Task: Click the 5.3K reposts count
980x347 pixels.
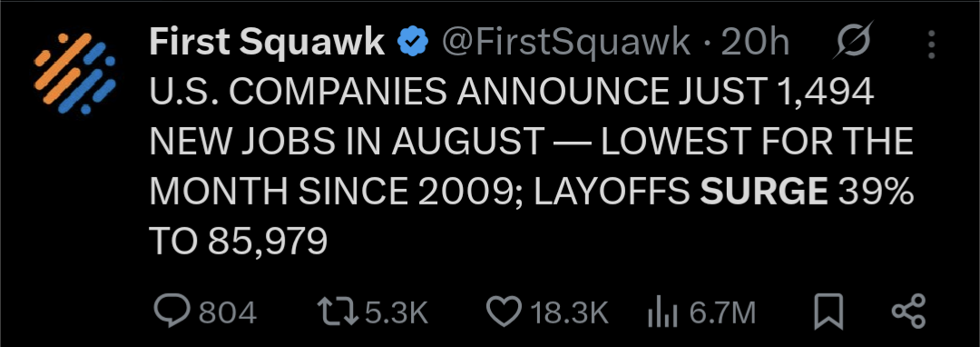Action: point(397,312)
